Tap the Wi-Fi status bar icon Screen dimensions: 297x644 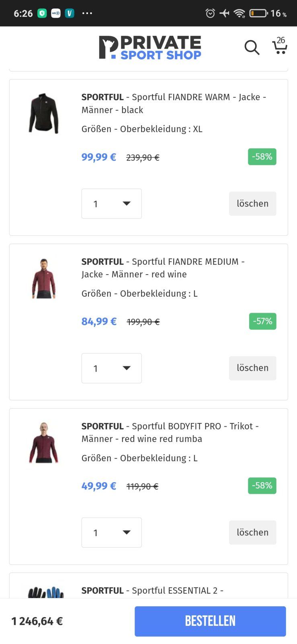(x=240, y=13)
